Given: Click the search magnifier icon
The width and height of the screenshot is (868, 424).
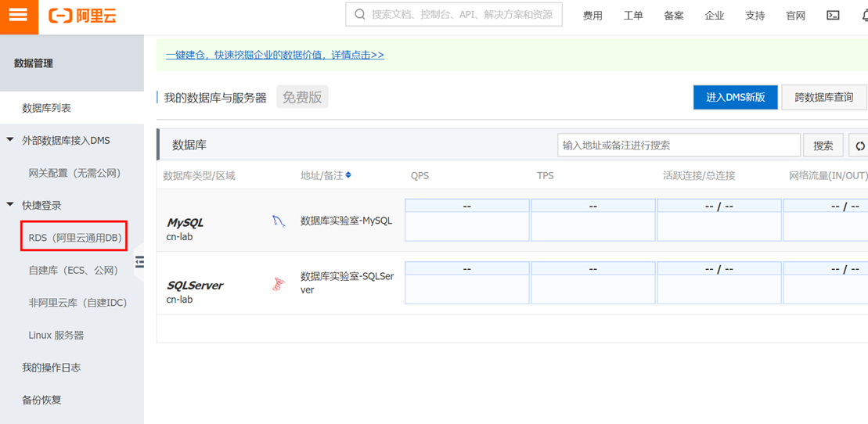Looking at the screenshot, I should click(x=360, y=14).
